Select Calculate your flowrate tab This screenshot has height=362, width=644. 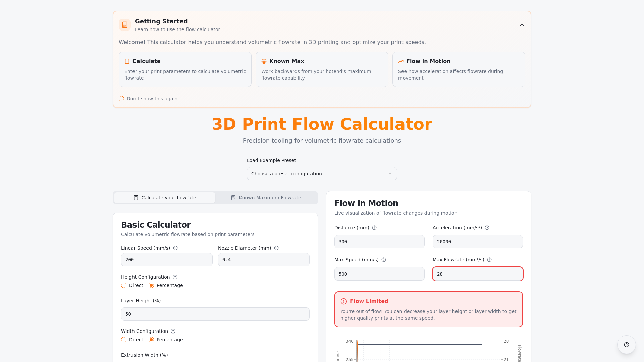pos(165,198)
